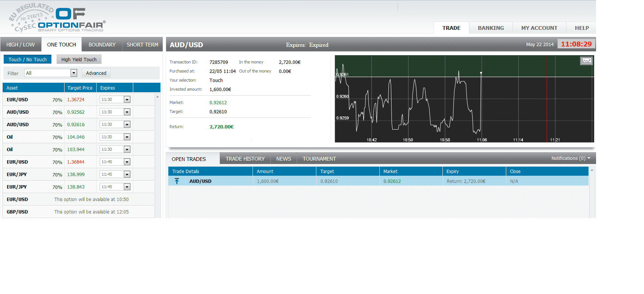644x294 pixels.
Task: Expand the Notifications dropdown arrow
Action: click(x=589, y=158)
